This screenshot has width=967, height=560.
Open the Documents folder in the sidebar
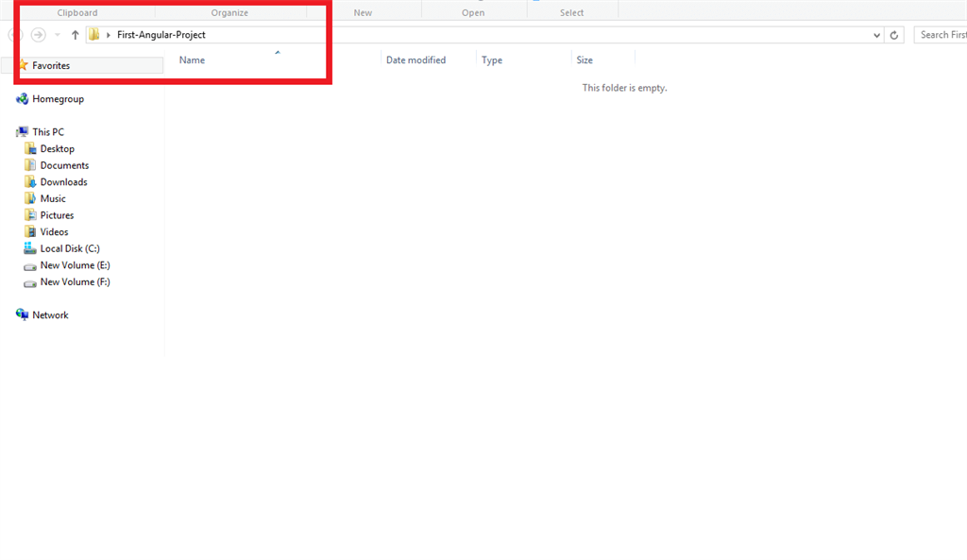[63, 164]
